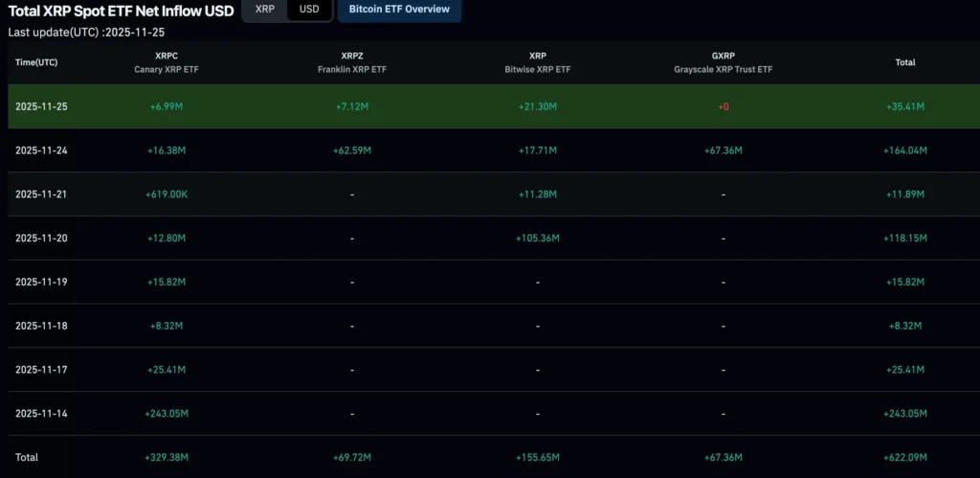Image resolution: width=980 pixels, height=478 pixels.
Task: Click the Last update(UTC) date text
Action: click(x=87, y=33)
